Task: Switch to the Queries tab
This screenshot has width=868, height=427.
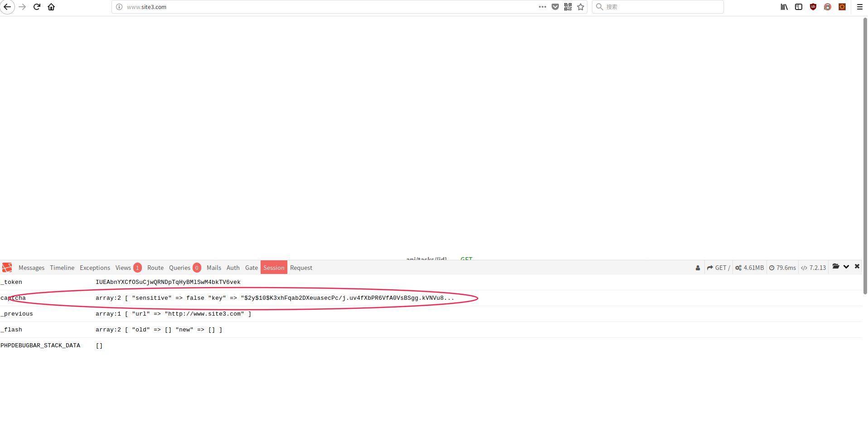Action: 179,268
